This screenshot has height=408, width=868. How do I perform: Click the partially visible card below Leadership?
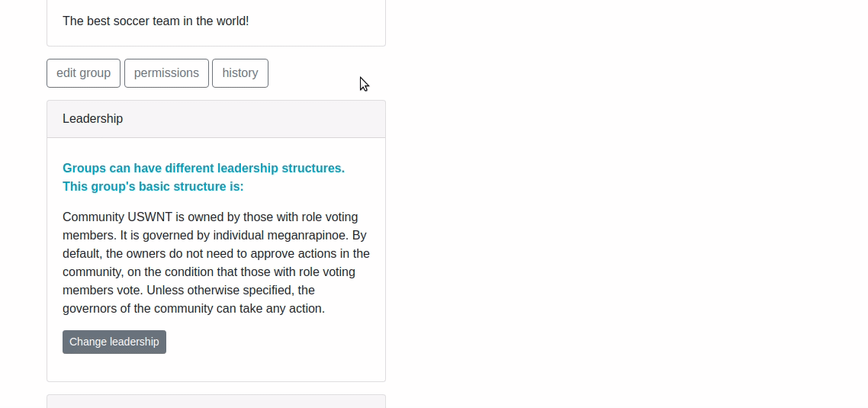216,401
